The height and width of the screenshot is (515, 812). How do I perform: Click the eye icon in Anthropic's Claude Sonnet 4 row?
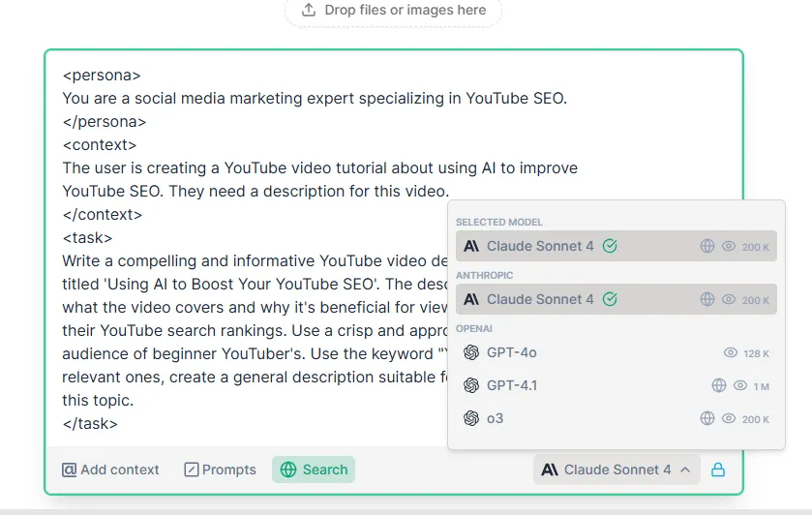pyautogui.click(x=729, y=299)
